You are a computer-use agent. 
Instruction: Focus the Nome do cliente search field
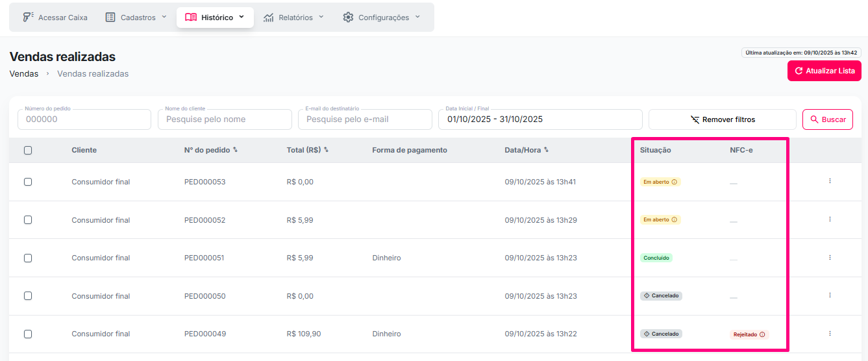225,119
